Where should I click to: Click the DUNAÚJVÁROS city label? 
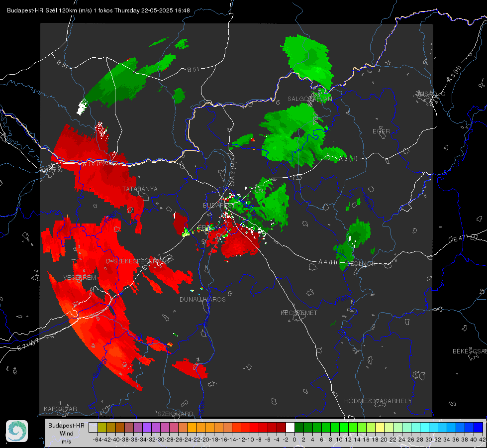coord(202,299)
